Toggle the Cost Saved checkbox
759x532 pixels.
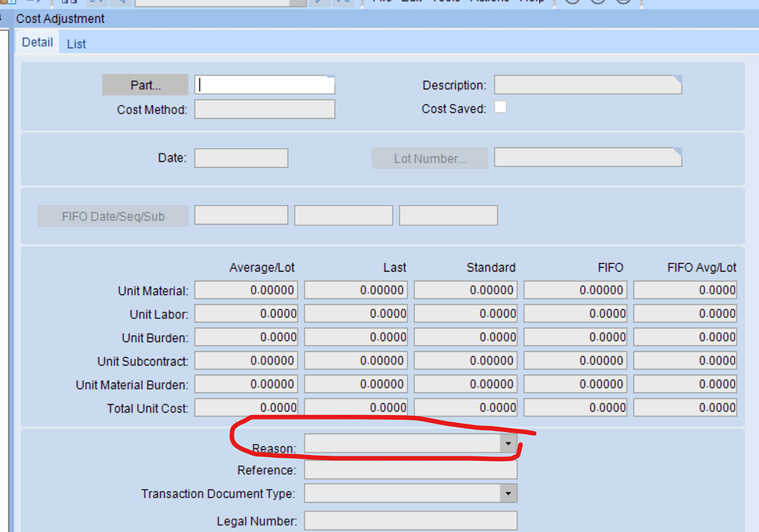point(501,107)
